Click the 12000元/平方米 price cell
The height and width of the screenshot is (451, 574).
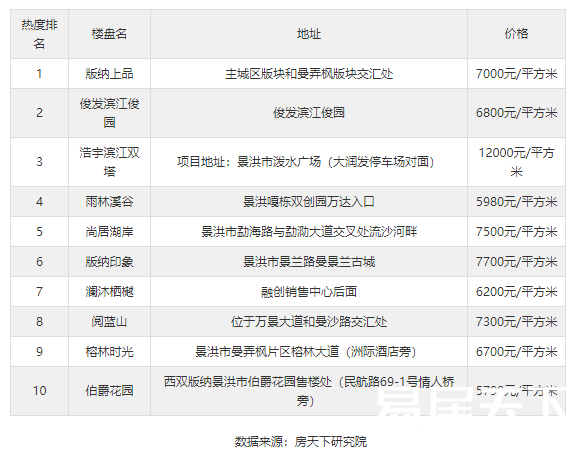[516, 162]
